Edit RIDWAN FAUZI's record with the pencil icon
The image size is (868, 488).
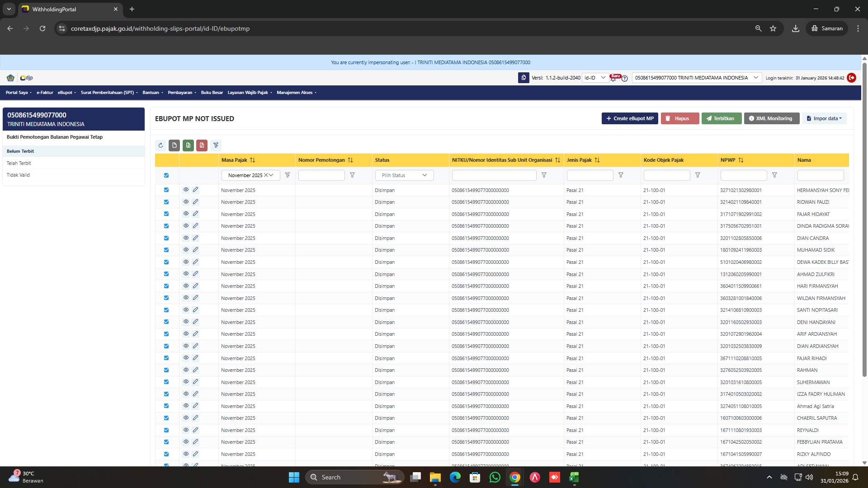(x=195, y=202)
